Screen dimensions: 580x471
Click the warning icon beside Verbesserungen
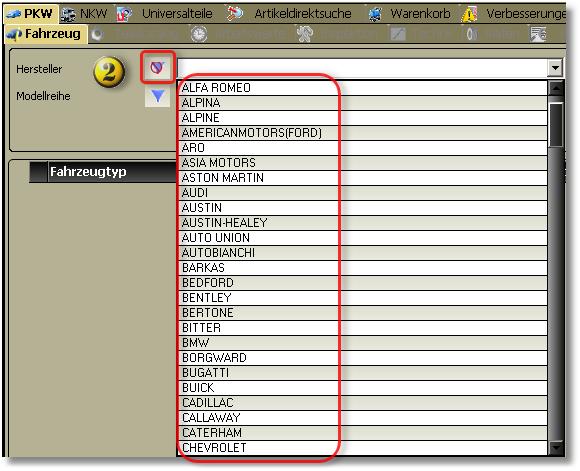[469, 14]
